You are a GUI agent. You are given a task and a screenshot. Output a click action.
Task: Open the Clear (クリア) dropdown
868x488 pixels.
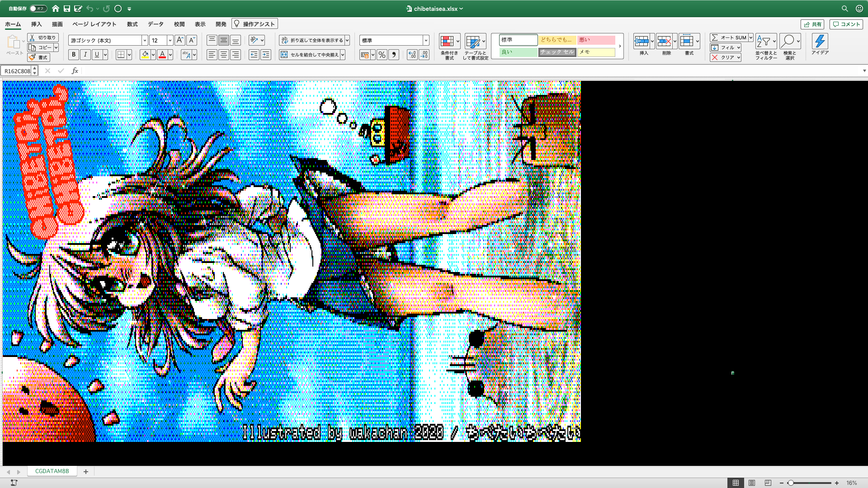click(x=726, y=57)
